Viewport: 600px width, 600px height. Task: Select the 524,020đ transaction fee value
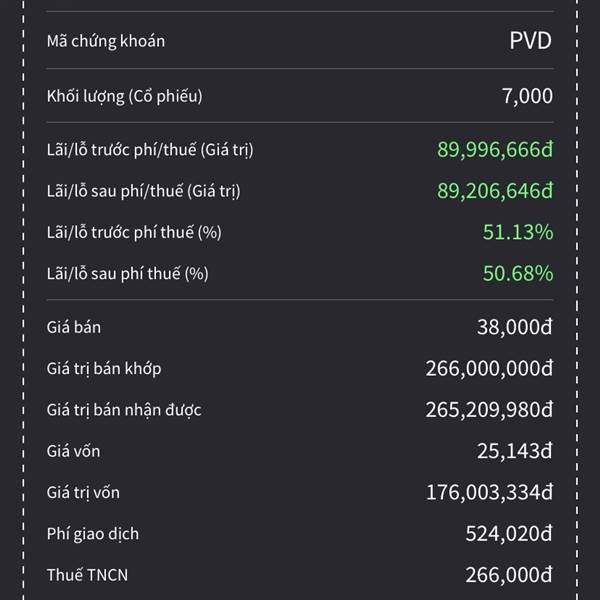(x=509, y=534)
